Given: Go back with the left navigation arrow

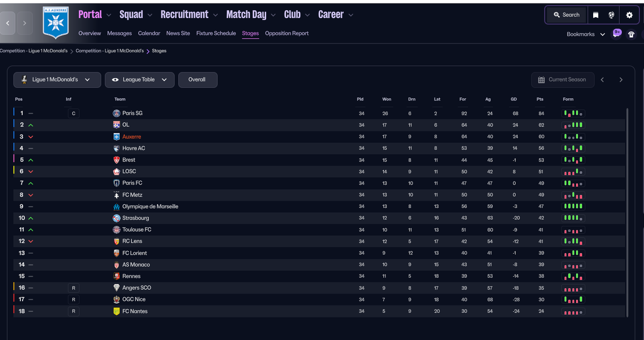Looking at the screenshot, I should point(8,23).
